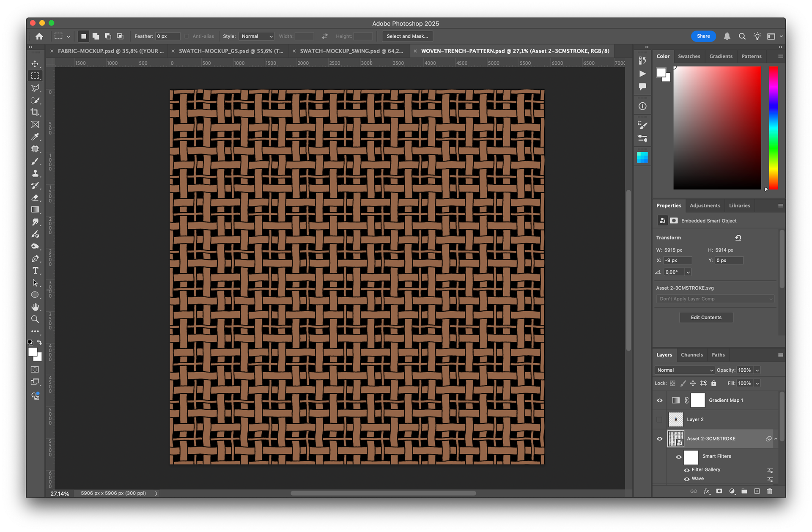The image size is (812, 532).
Task: Select the Type tool
Action: tap(35, 271)
